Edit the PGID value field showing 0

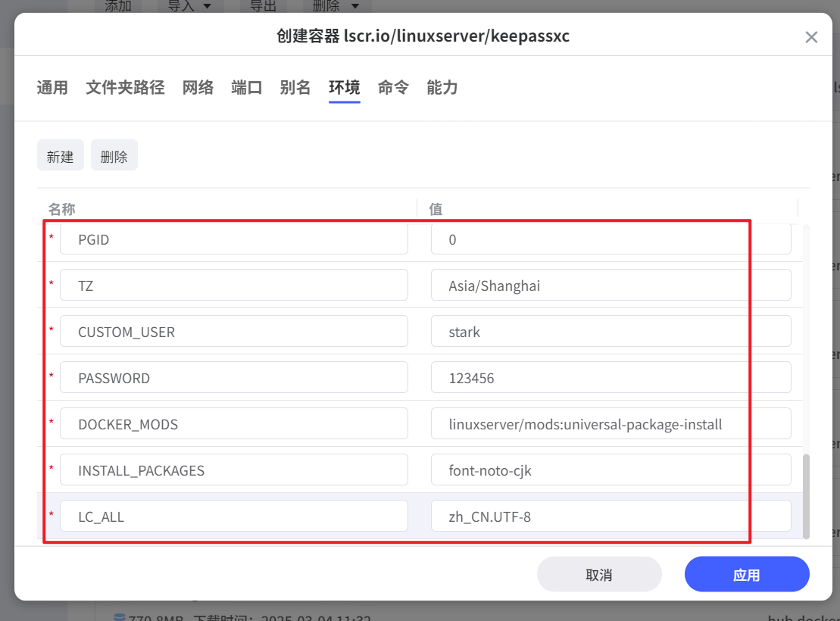click(610, 239)
